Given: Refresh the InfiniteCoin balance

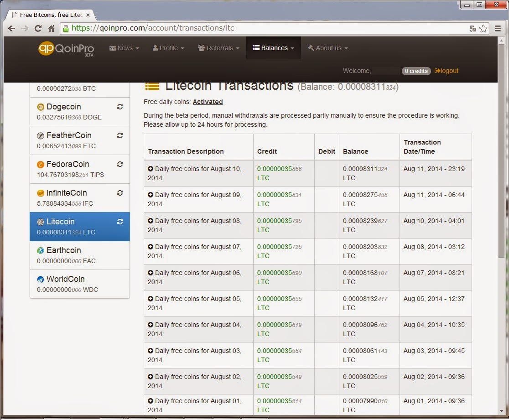Looking at the screenshot, I should pos(120,193).
